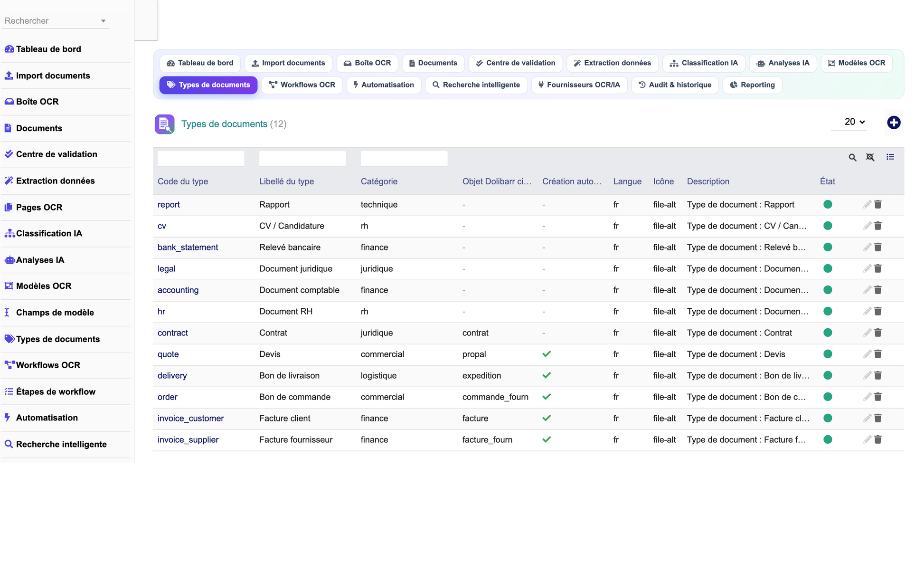924x572 pixels.
Task: Toggle the status dot for quote row
Action: (x=828, y=354)
